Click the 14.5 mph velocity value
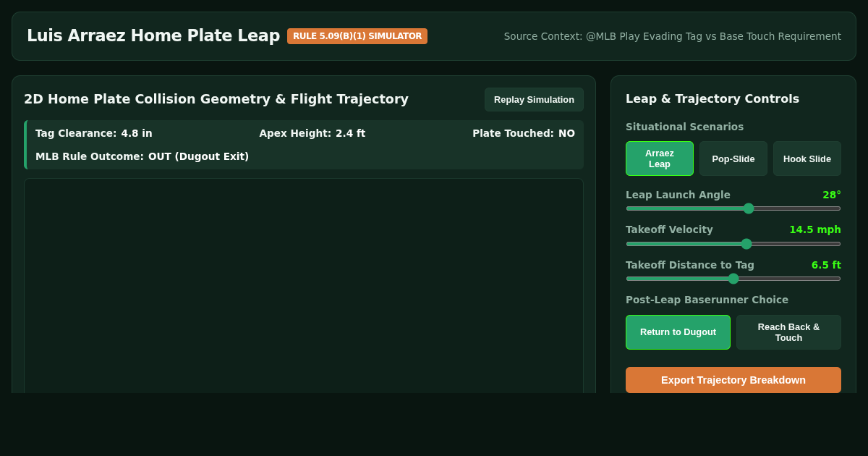 tap(815, 229)
